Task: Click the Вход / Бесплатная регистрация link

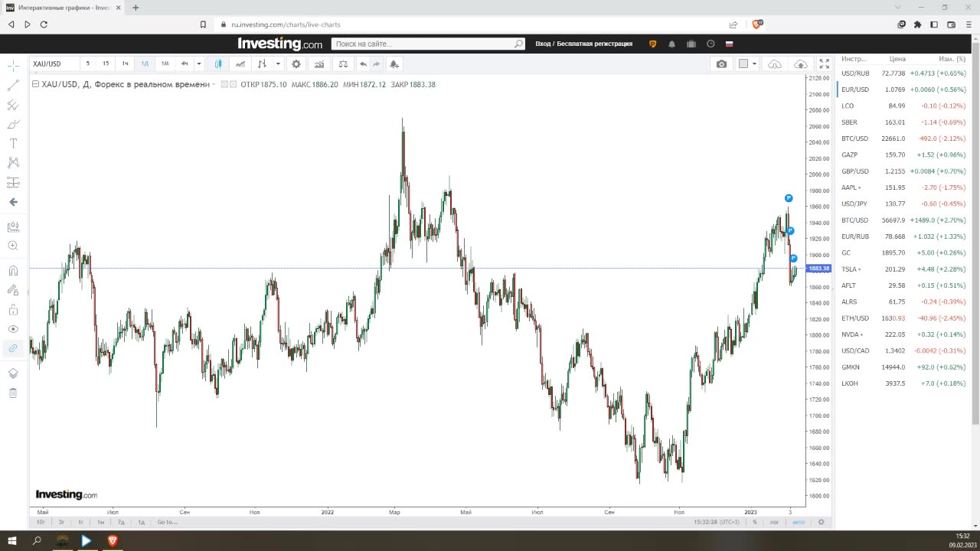Action: point(583,44)
